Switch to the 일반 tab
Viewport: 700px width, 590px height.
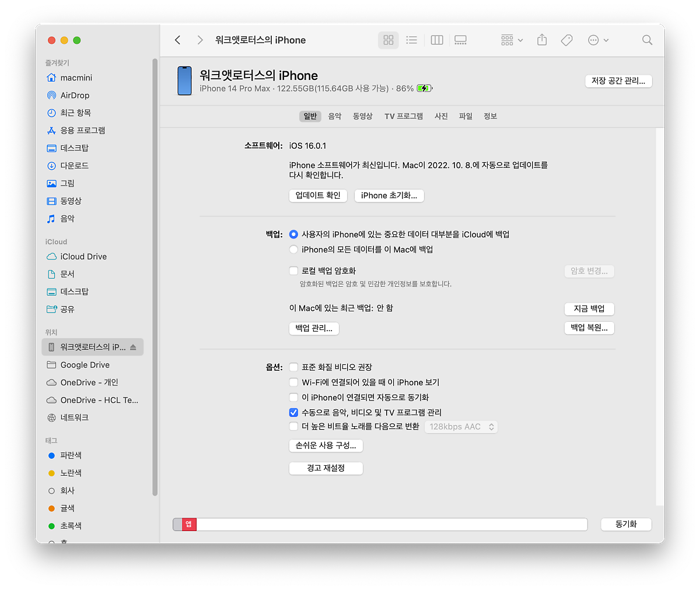(310, 116)
